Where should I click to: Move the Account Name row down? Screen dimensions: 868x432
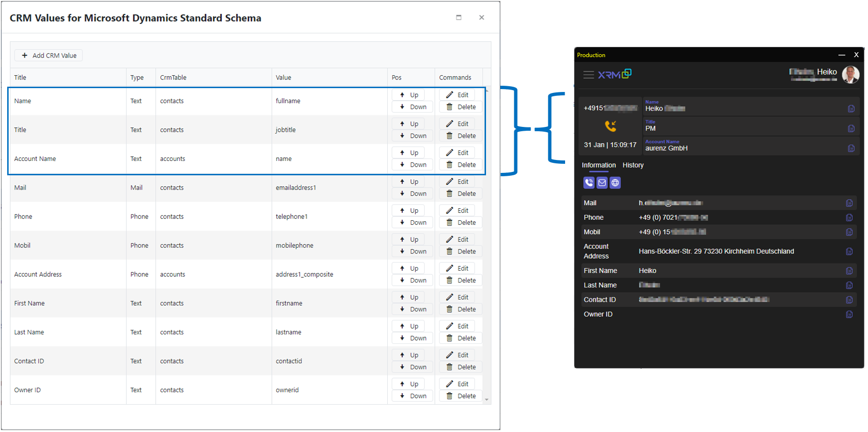[x=413, y=165]
